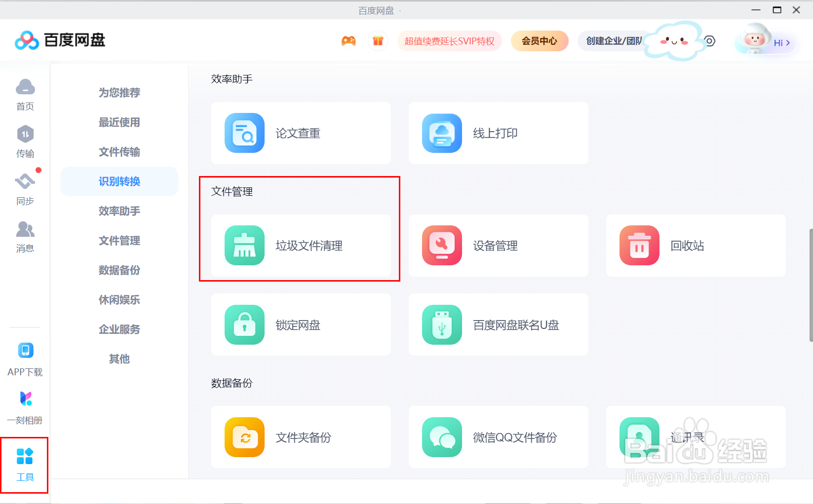Open the 首页 home sidebar icon
The width and height of the screenshot is (813, 504).
tap(25, 87)
